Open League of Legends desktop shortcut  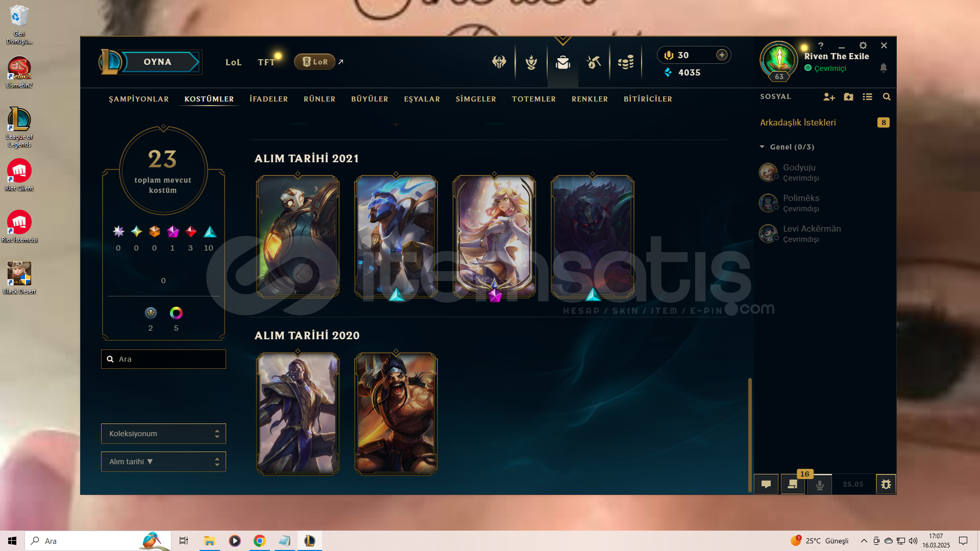click(19, 127)
